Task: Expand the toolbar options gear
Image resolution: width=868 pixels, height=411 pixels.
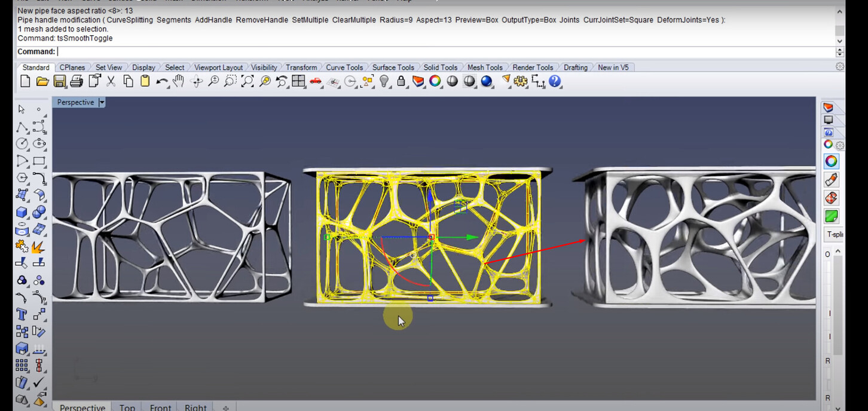Action: (839, 67)
